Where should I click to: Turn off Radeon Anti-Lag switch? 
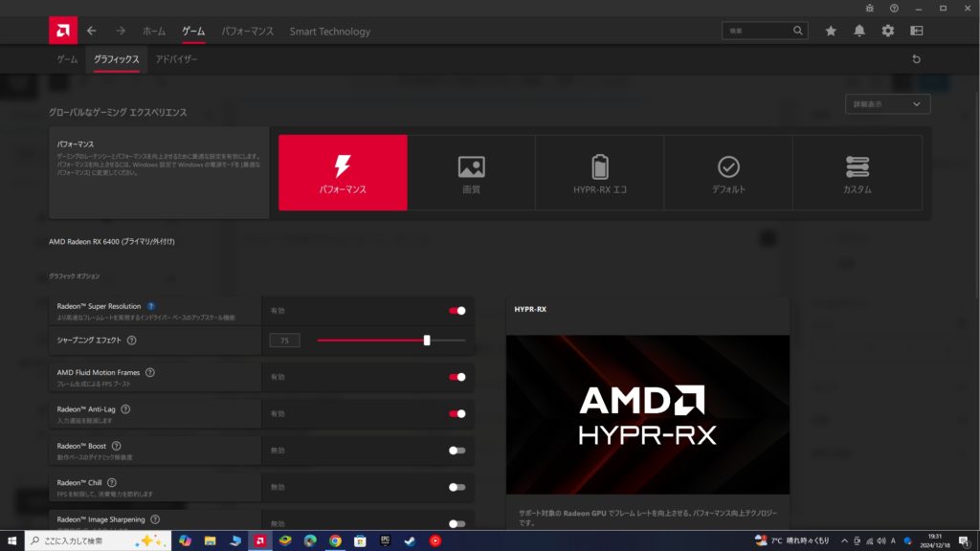point(457,413)
